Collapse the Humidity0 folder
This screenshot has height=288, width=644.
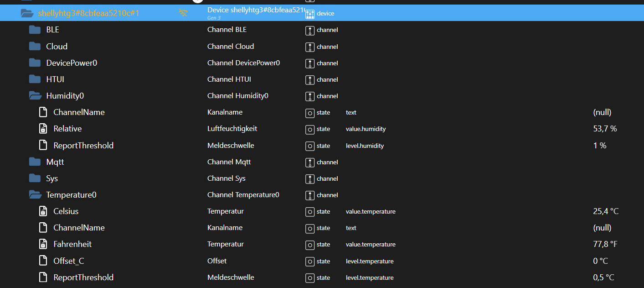[x=35, y=95]
